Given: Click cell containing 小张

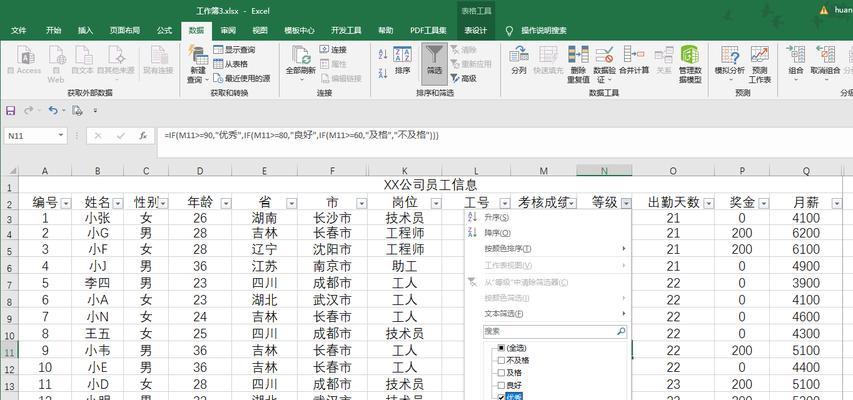Looking at the screenshot, I should pos(97,218).
